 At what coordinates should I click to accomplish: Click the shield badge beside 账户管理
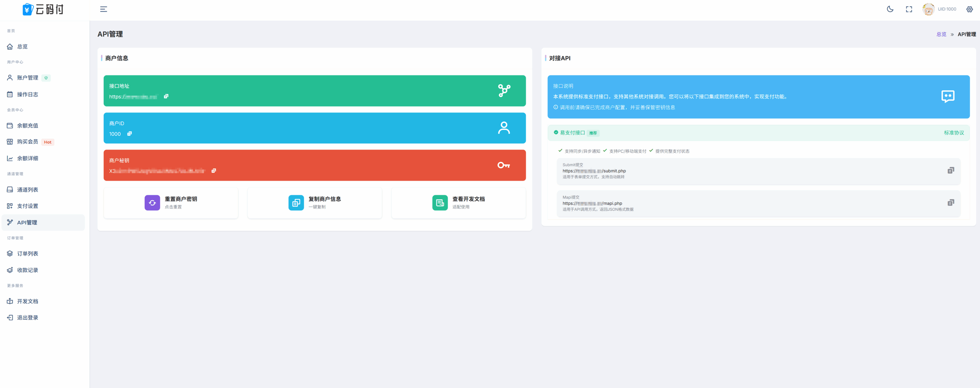point(46,78)
